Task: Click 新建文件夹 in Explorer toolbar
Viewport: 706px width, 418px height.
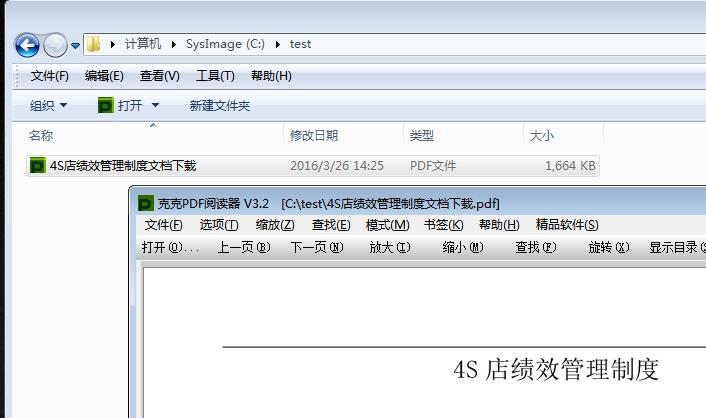Action: click(x=220, y=106)
